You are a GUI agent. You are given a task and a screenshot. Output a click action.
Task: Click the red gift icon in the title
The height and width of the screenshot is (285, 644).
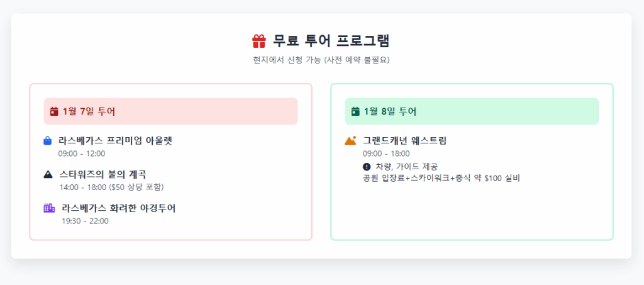[x=259, y=41]
